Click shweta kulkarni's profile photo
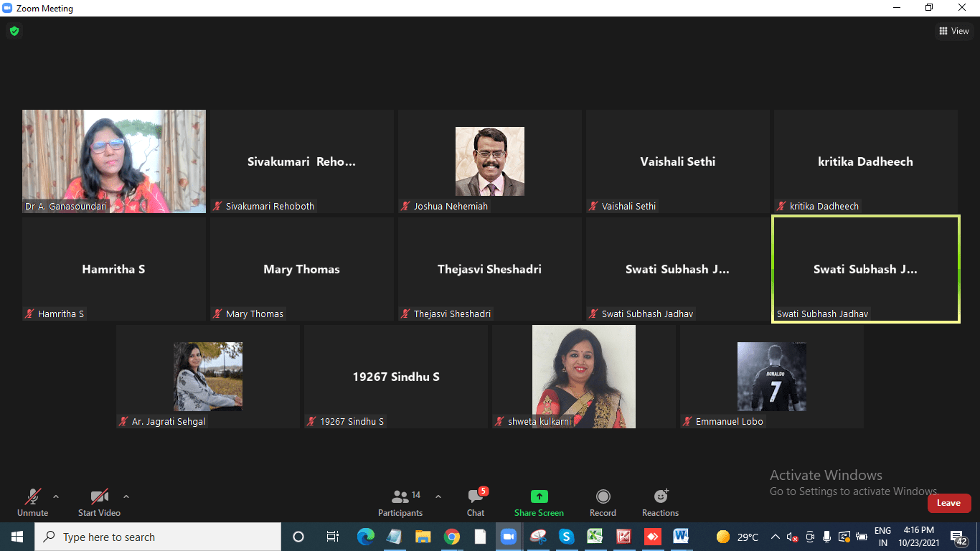This screenshot has width=980, height=551. [x=584, y=377]
